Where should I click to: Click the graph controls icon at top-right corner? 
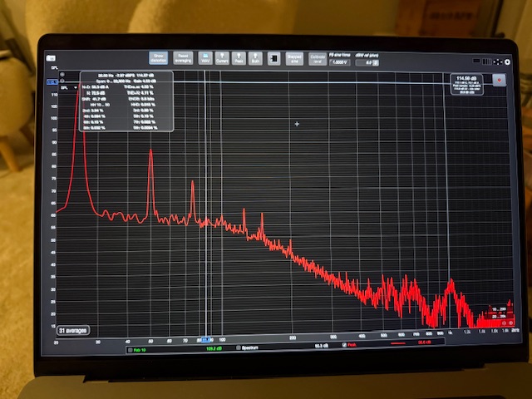(x=498, y=62)
